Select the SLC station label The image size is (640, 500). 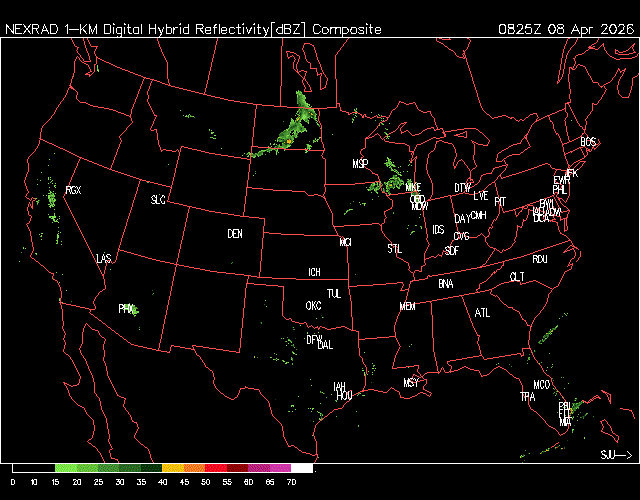click(158, 200)
